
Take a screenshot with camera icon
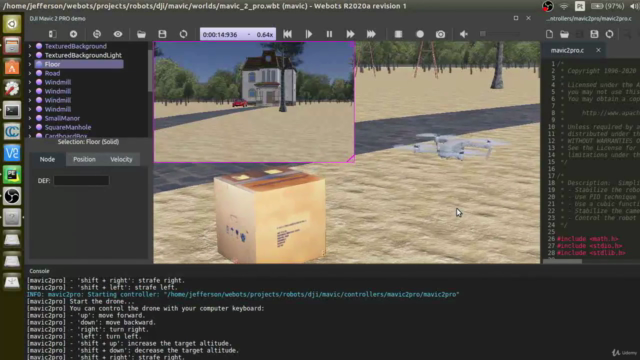point(440,34)
